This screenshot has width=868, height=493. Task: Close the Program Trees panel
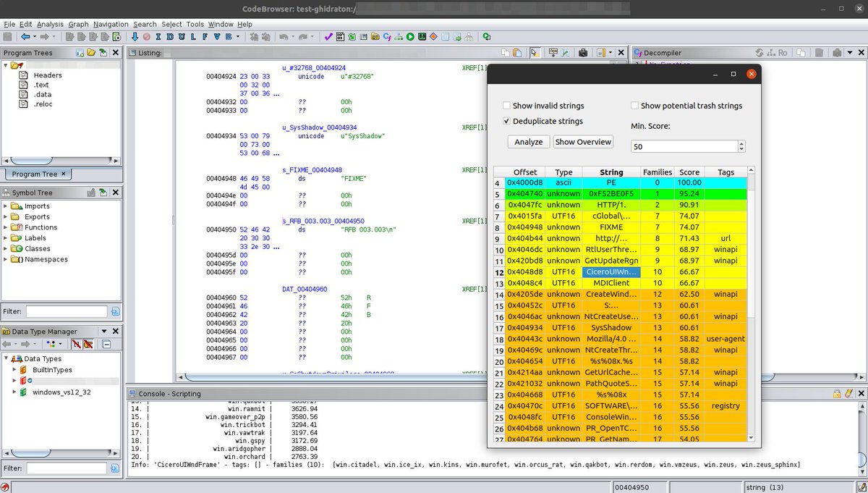click(115, 53)
